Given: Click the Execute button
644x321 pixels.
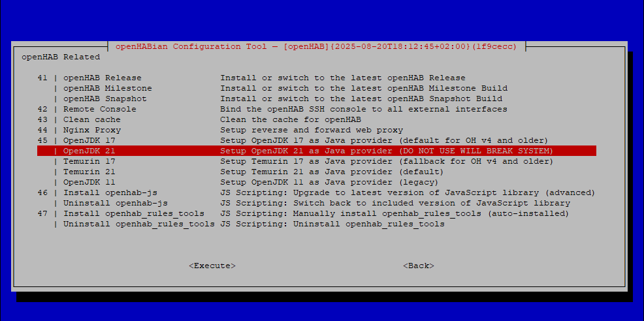Looking at the screenshot, I should [x=212, y=266].
